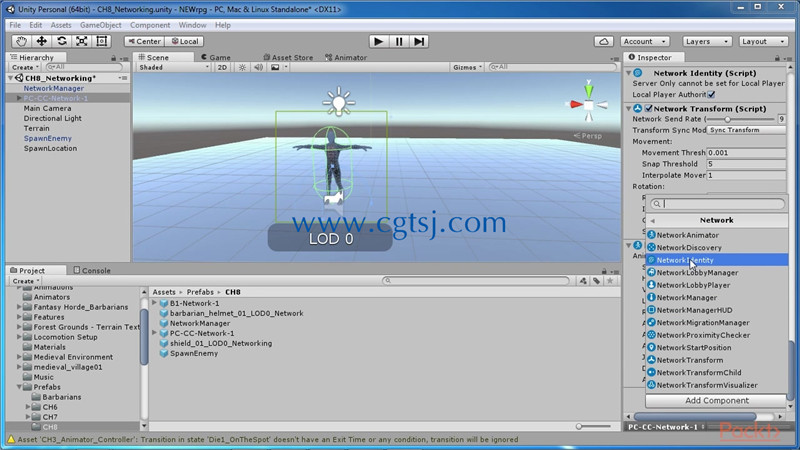The image size is (800, 450).
Task: Open the Window menu
Action: point(192,25)
